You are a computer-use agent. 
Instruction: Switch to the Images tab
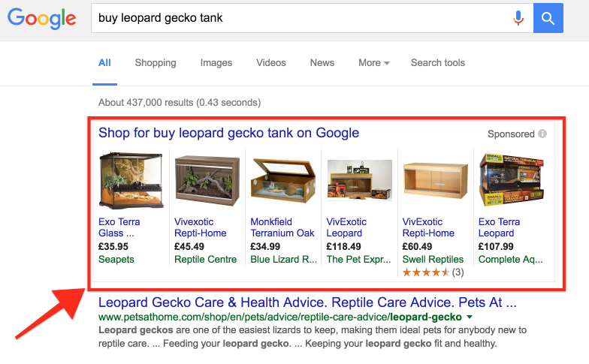click(216, 63)
